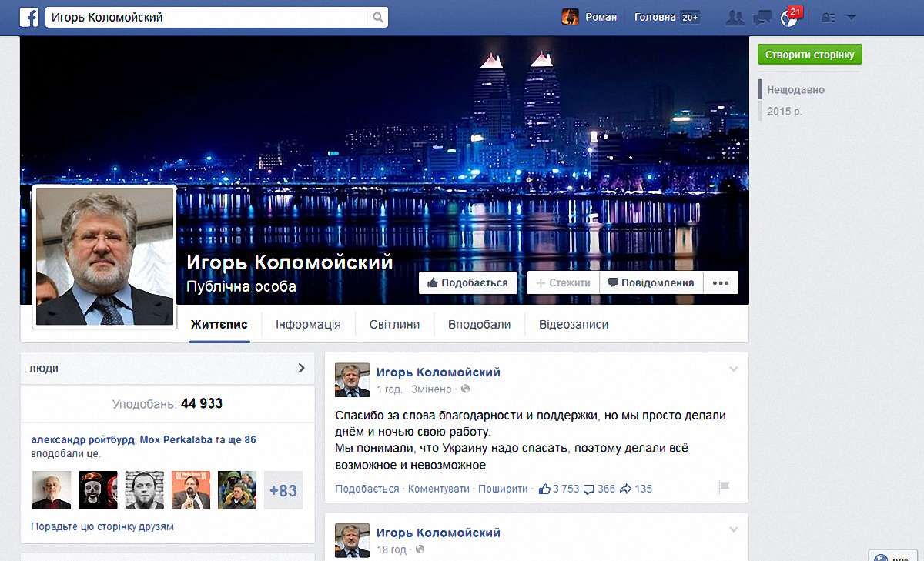This screenshot has height=561, width=924.
Task: Open notifications globe with 21 badge
Action: (790, 17)
